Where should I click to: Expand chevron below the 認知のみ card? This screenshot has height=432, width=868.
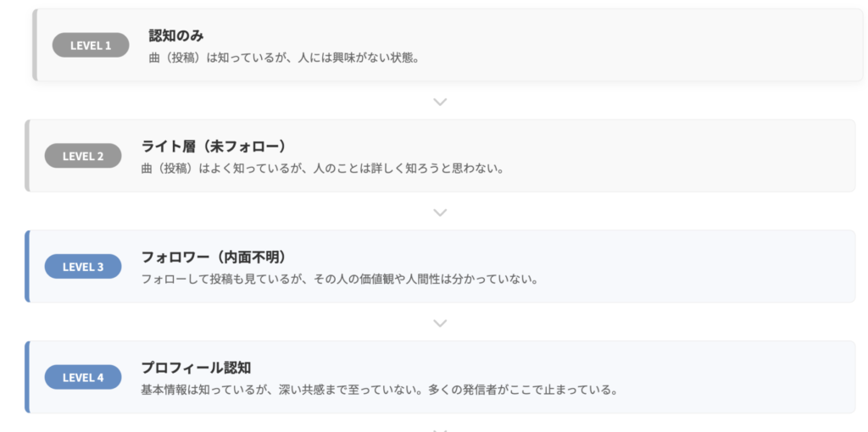[x=440, y=102]
